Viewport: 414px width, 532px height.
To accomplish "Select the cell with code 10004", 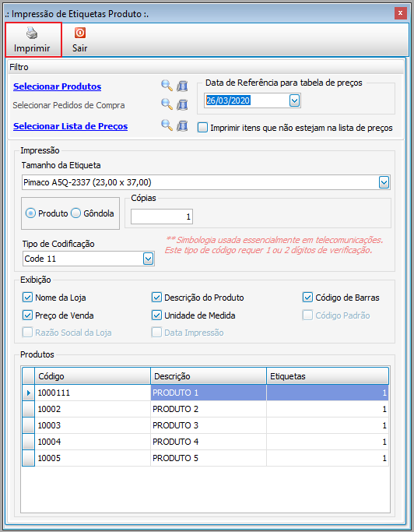I will click(93, 442).
